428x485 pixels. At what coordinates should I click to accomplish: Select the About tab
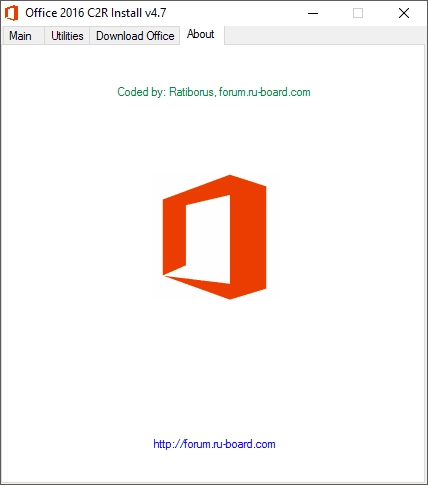click(202, 34)
